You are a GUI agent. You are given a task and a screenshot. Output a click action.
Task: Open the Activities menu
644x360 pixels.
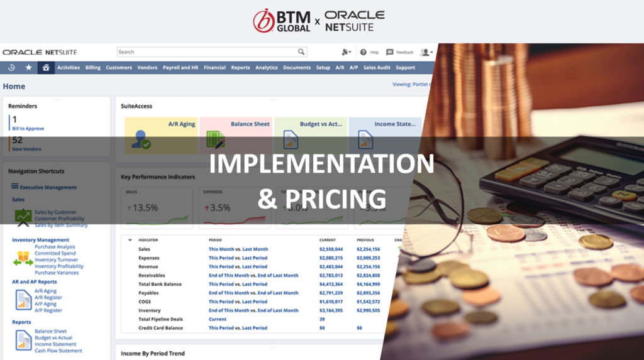coord(68,68)
